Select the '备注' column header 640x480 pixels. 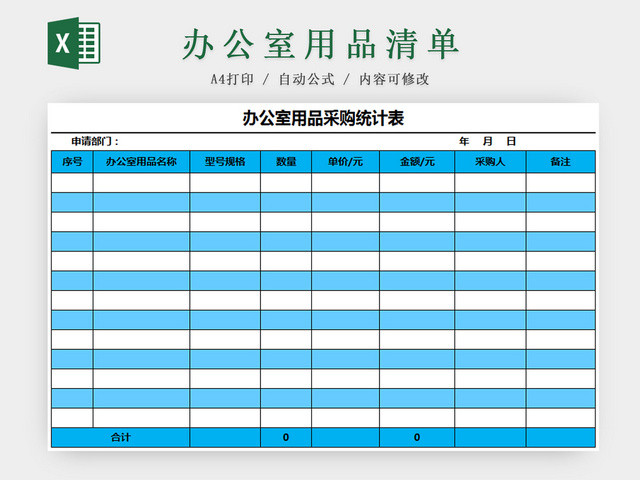click(560, 162)
